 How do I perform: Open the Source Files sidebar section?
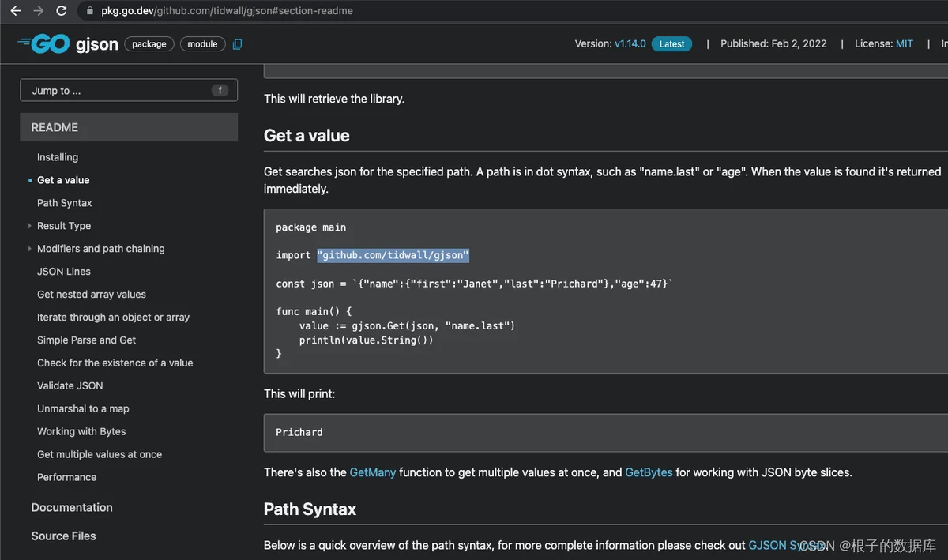tap(63, 536)
